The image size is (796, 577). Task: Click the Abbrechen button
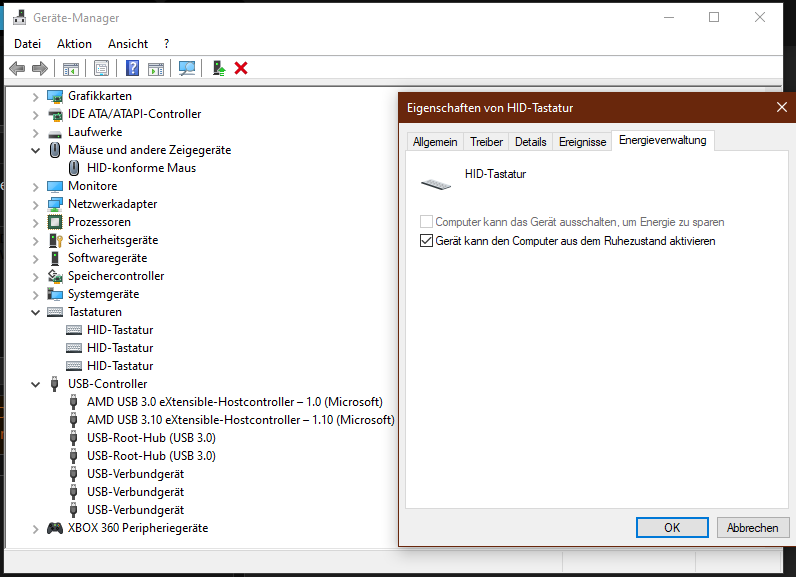coord(752,528)
